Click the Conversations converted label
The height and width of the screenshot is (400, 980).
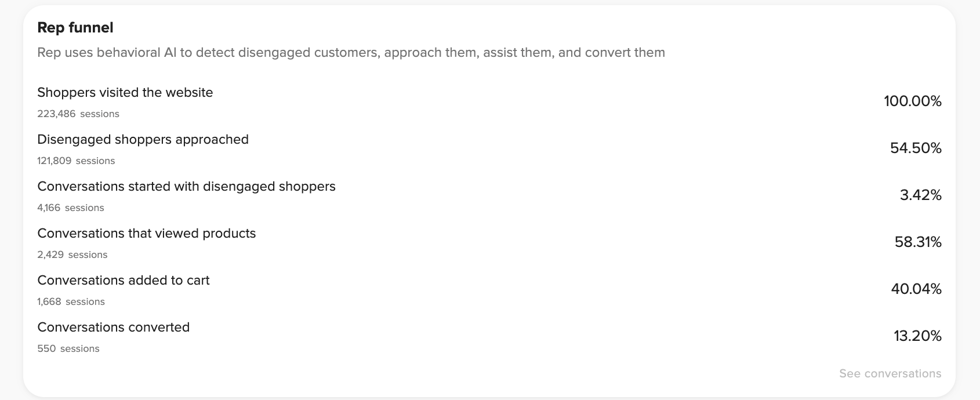[x=113, y=328]
